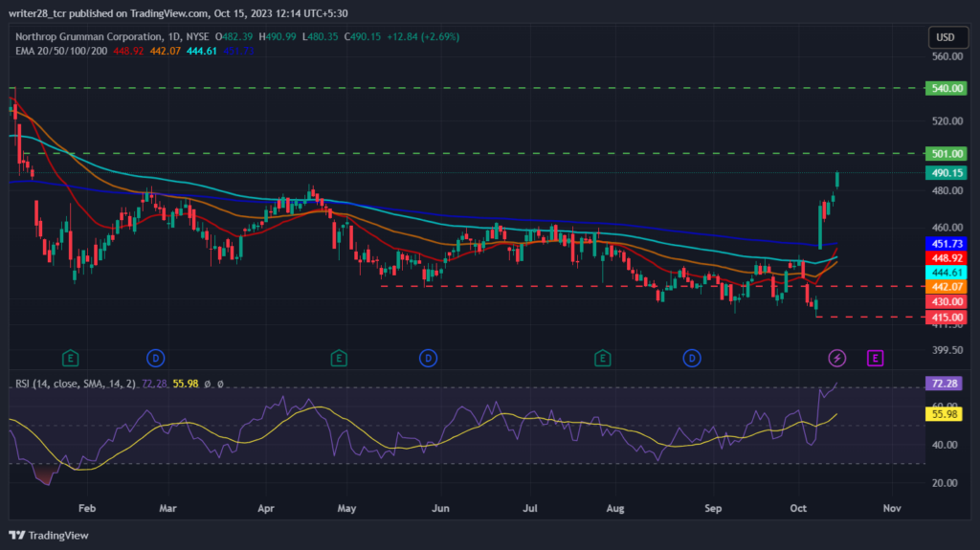The height and width of the screenshot is (550, 980).
Task: Click the 460.00 price axis value
Action: point(947,228)
